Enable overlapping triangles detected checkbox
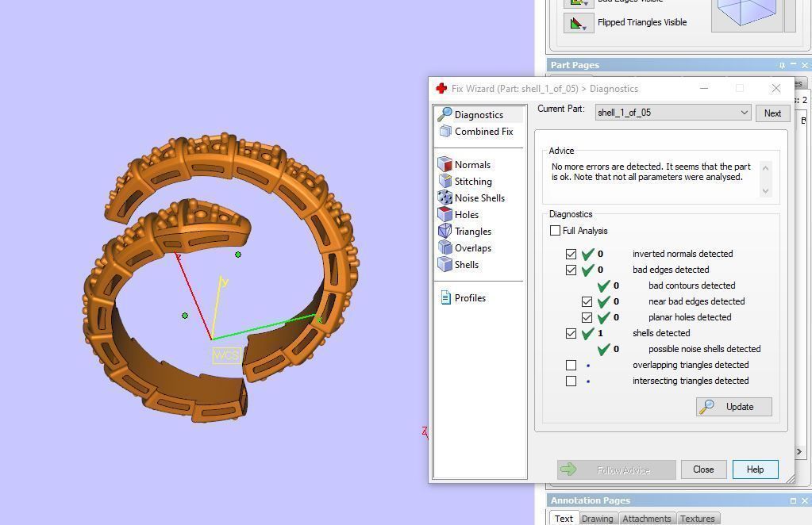Screen dimensions: 812x525 (571, 365)
